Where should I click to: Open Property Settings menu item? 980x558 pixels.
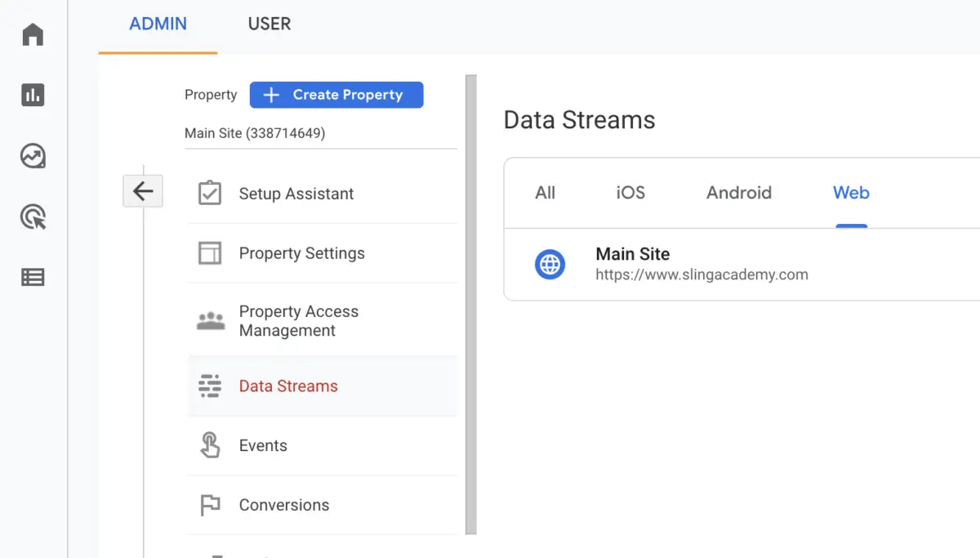point(323,253)
